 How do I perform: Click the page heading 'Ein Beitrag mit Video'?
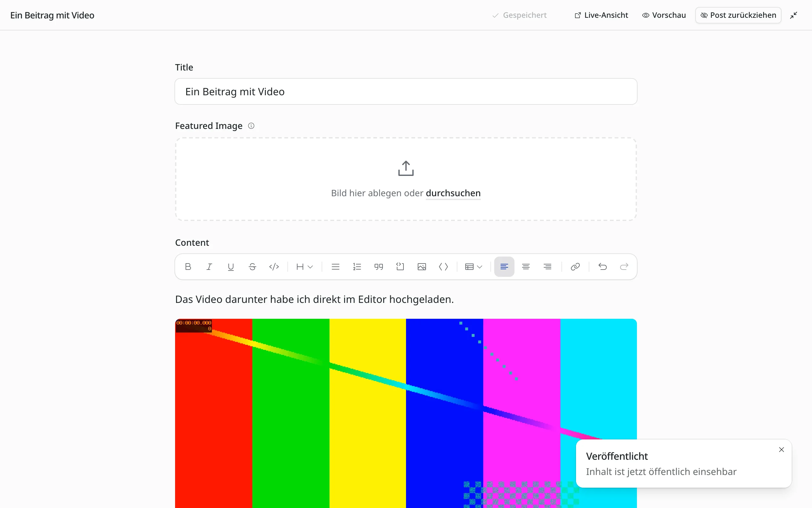click(52, 15)
